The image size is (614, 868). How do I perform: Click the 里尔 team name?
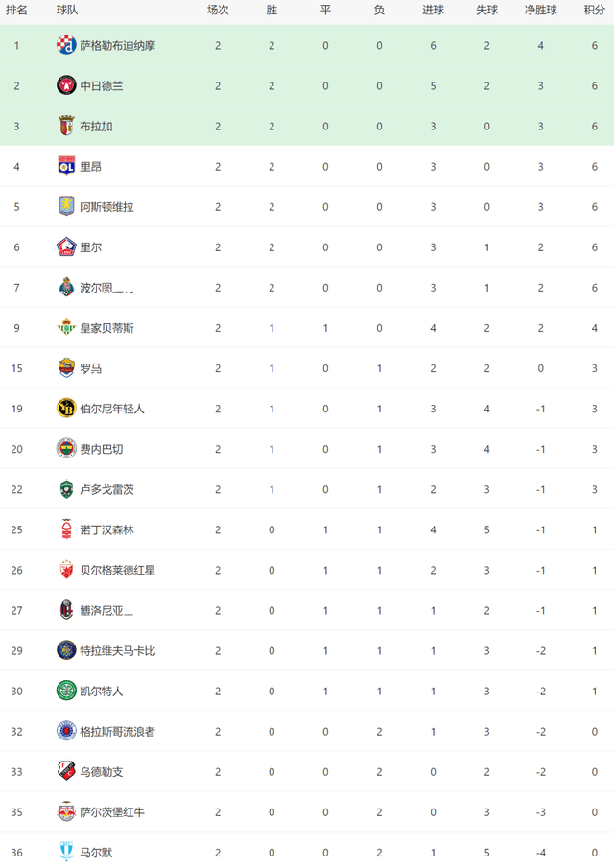click(x=91, y=247)
